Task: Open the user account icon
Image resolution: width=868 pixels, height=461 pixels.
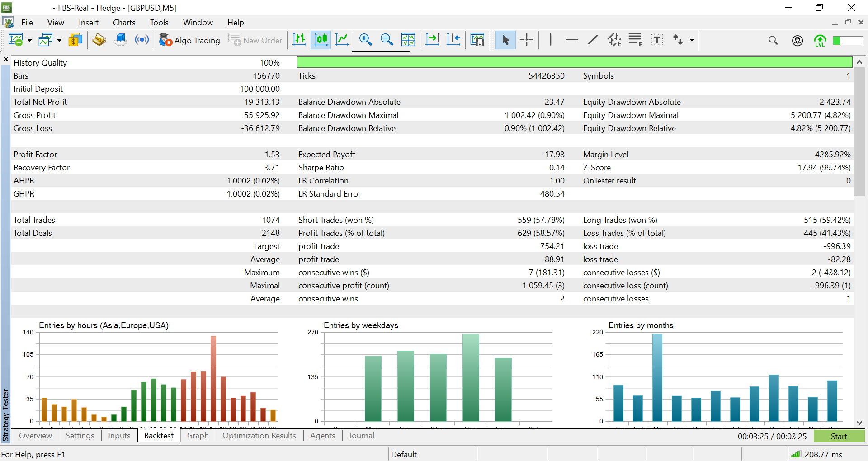Action: 797,40
